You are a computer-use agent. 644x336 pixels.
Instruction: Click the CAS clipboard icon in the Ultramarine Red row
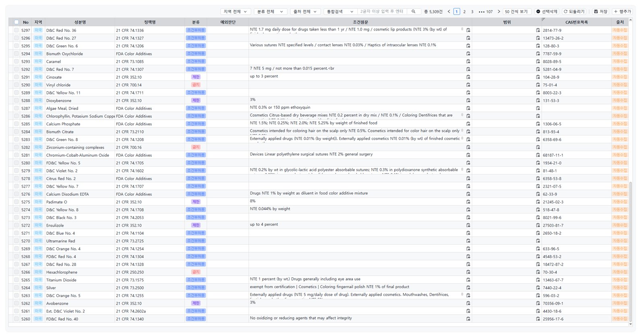[538, 241]
